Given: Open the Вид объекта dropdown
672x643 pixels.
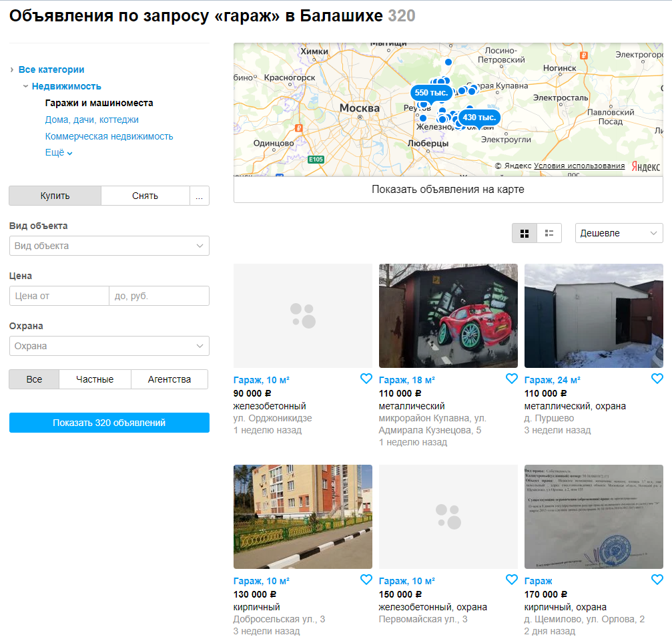Looking at the screenshot, I should pos(109,246).
